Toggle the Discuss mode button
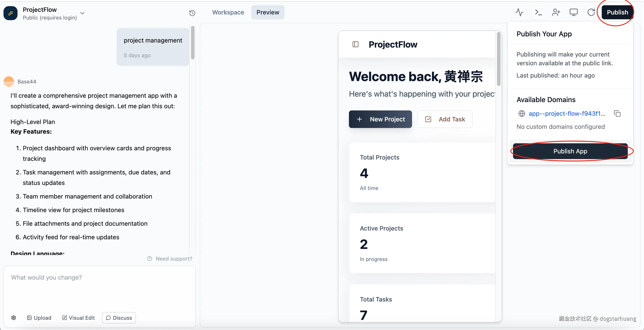Screen dimensions: 644x330 119,318
